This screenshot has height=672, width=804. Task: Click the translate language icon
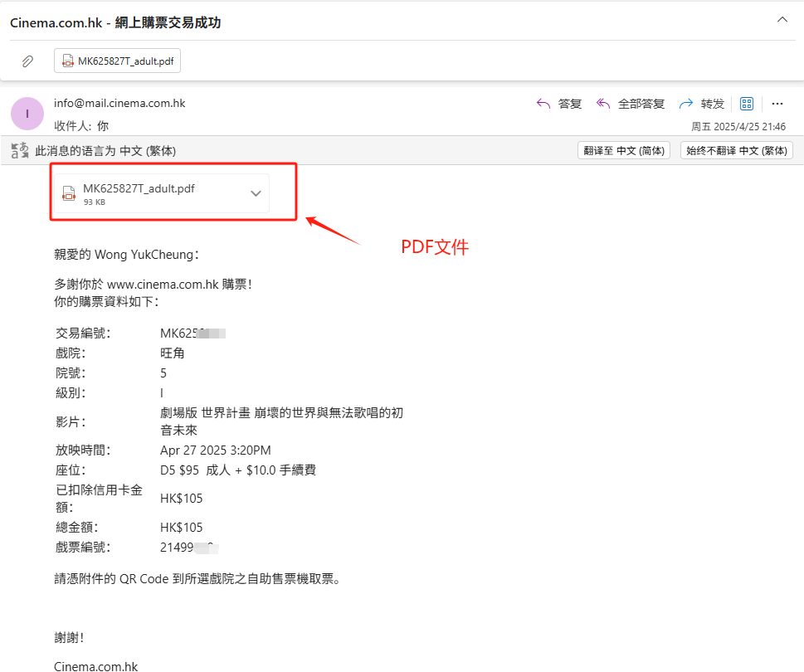[x=19, y=151]
